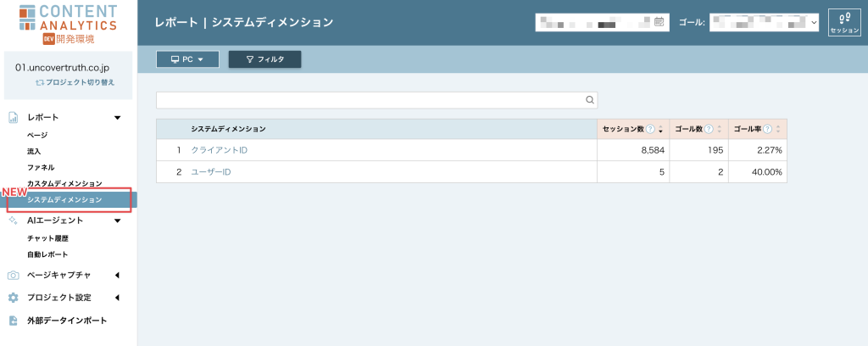The width and height of the screenshot is (868, 346).
Task: Collapse the AIエージェント menu section
Action: click(117, 220)
